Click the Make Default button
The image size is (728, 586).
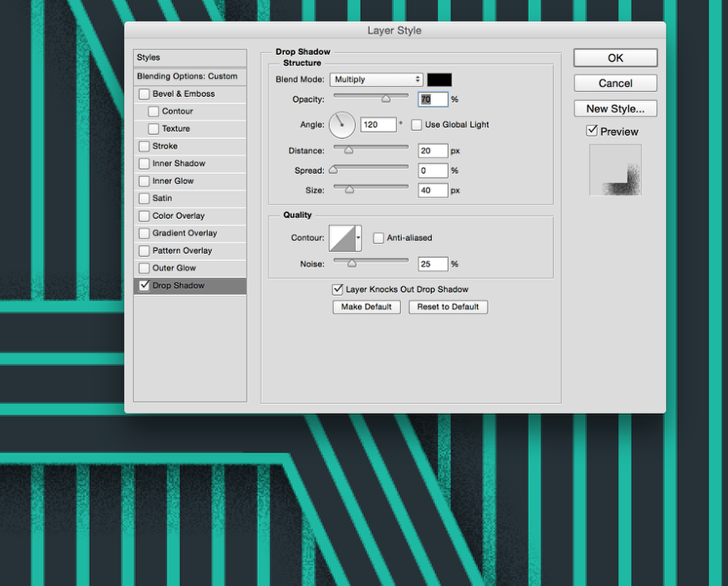366,307
